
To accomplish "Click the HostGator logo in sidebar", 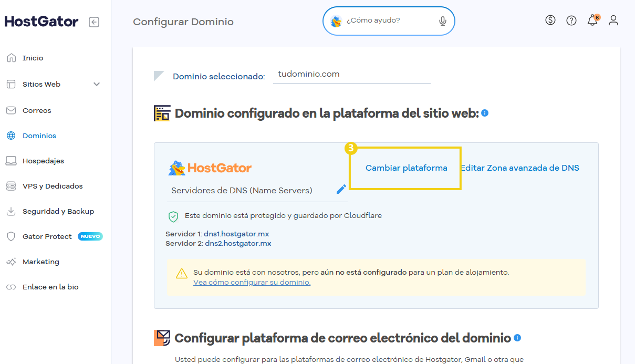I will click(41, 22).
